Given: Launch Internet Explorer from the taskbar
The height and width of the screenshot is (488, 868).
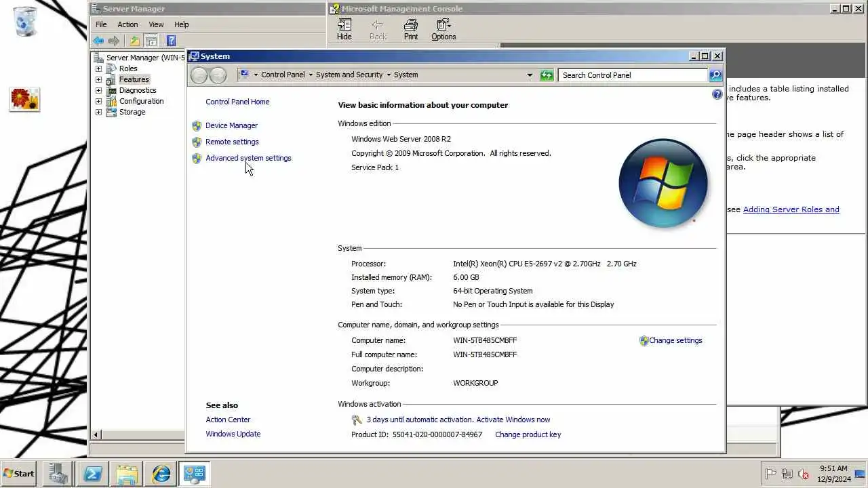Looking at the screenshot, I should point(161,474).
